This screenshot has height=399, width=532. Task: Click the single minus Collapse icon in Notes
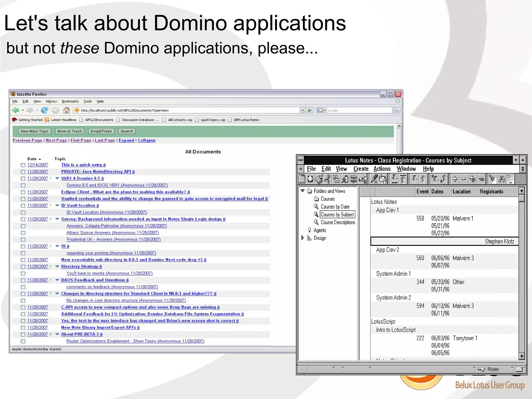pyautogui.click(x=463, y=179)
